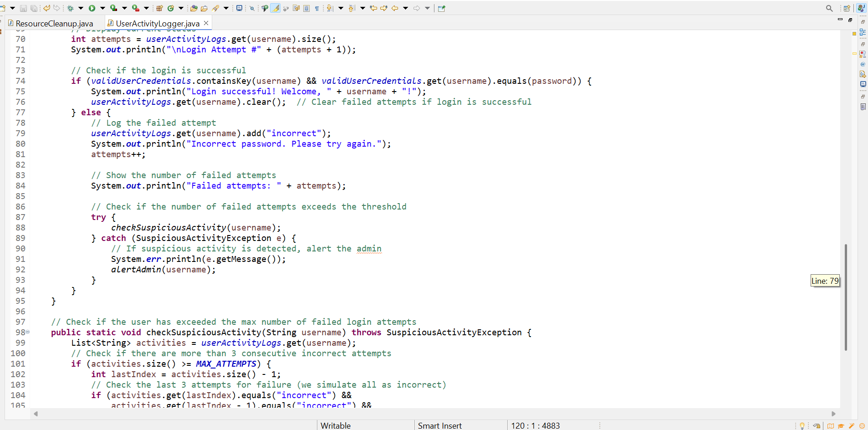Click the horizontal scrollbar right arrow
Viewport: 868px width, 430px height.
[x=834, y=414]
